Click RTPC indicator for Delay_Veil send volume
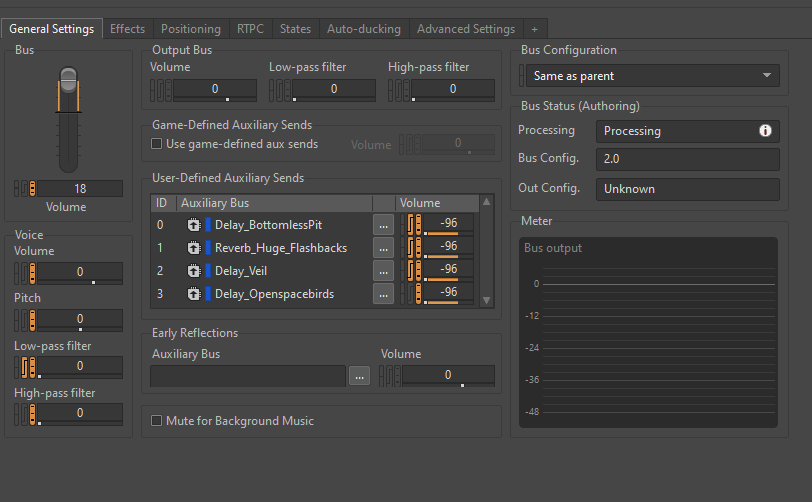Image resolution: width=812 pixels, height=502 pixels. pos(418,271)
